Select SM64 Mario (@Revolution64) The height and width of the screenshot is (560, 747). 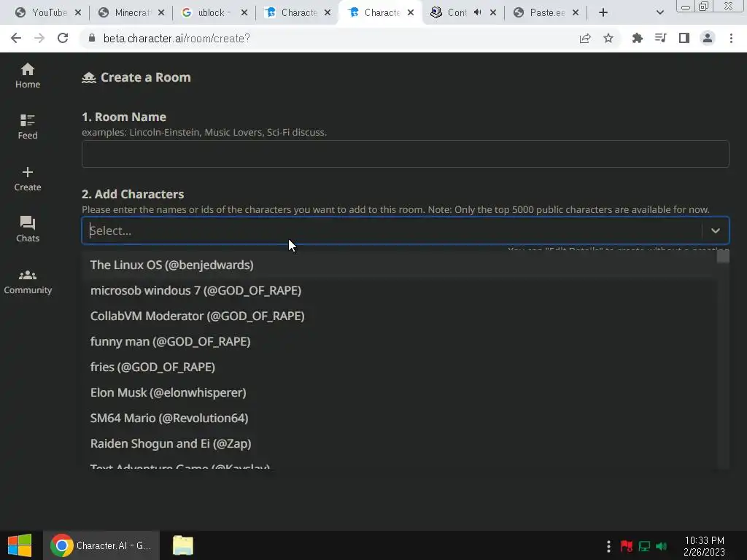(x=399, y=418)
